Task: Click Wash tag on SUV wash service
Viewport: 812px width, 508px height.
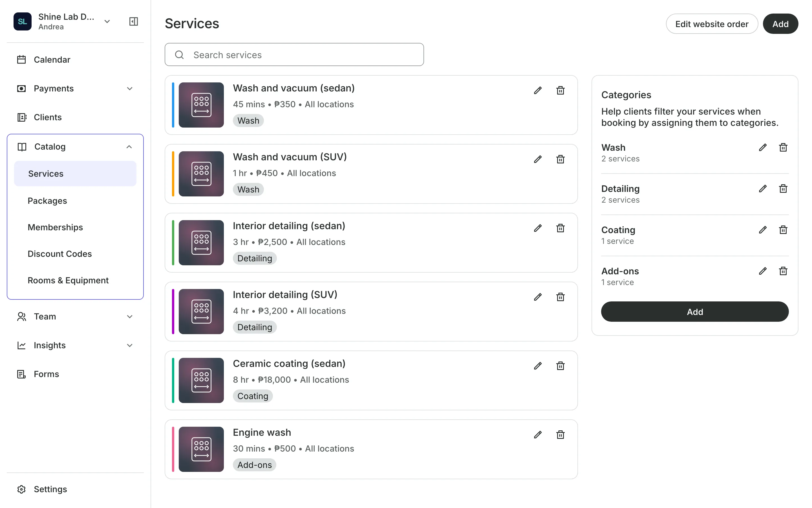Action: tap(248, 189)
